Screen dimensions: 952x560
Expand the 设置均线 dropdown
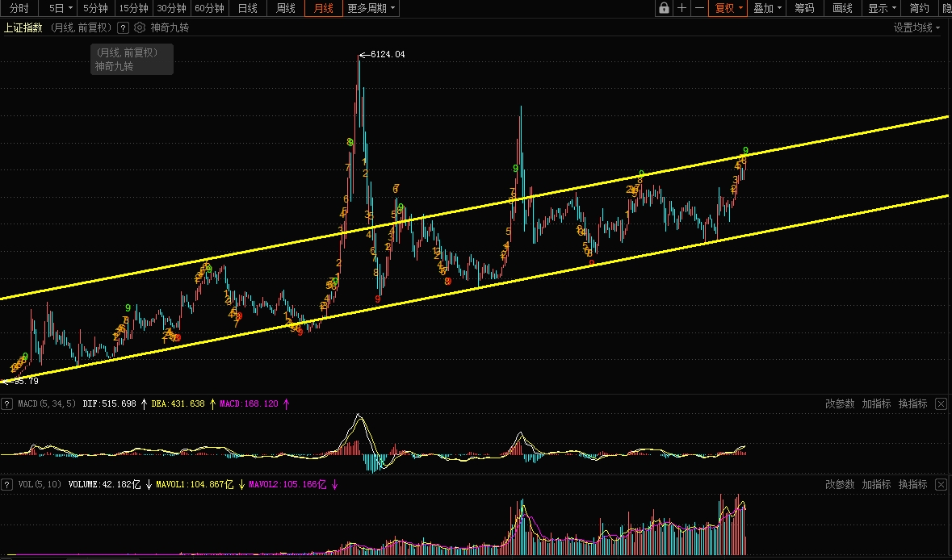[916, 27]
